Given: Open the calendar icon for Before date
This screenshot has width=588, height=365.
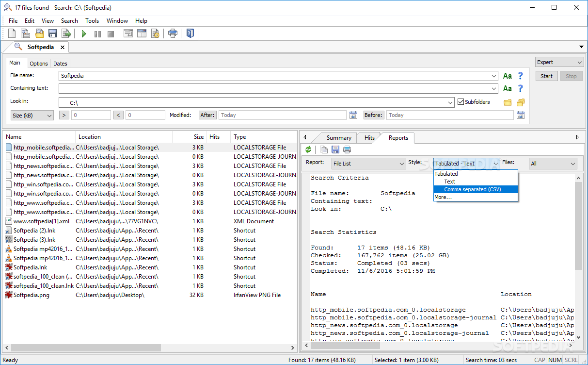Looking at the screenshot, I should (x=521, y=115).
